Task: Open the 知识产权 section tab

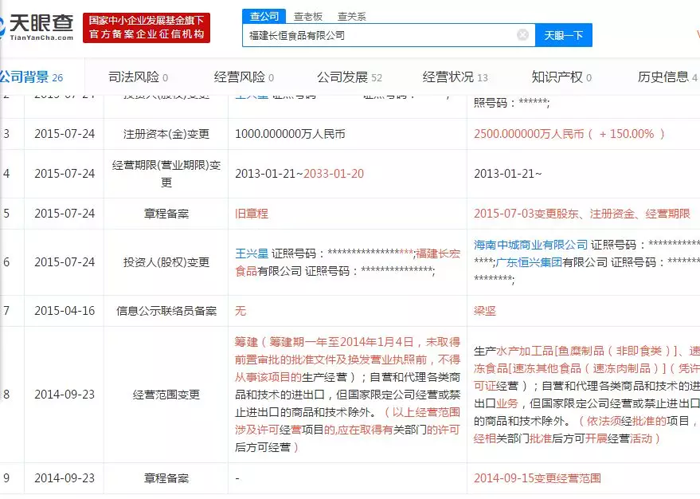Action: (x=560, y=77)
